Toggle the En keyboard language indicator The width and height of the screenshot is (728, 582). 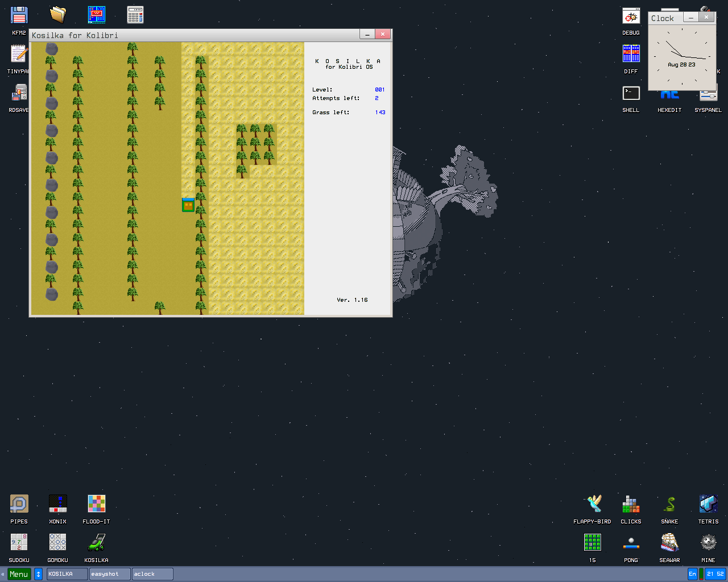point(692,574)
